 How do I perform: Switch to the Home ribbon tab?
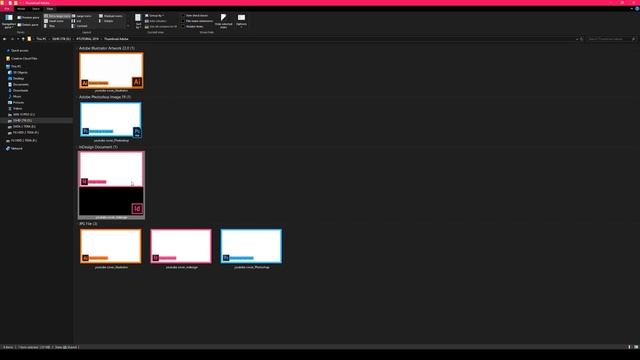[x=21, y=9]
